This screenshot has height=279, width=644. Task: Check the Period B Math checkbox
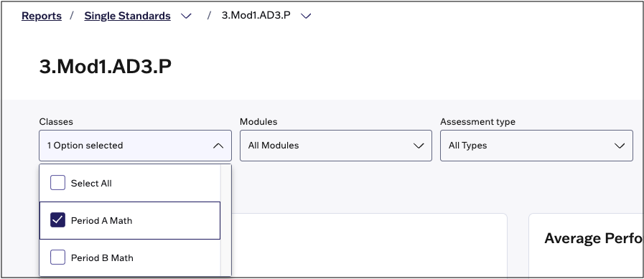58,257
